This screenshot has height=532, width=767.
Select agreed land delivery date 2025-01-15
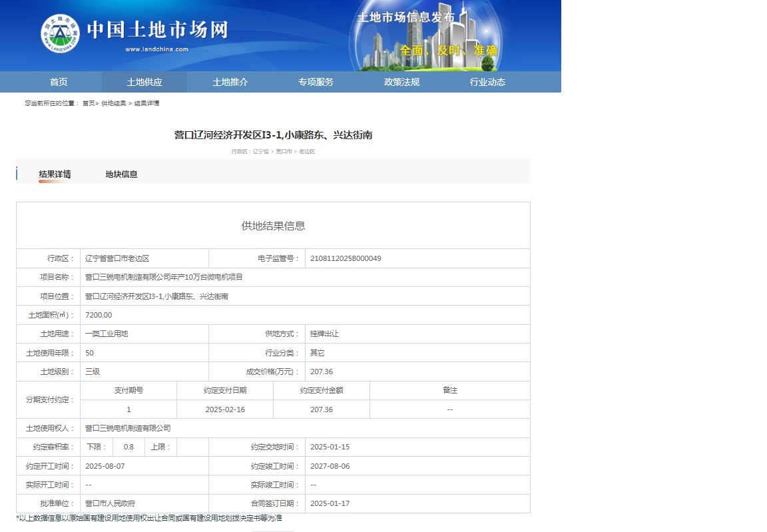(330, 447)
